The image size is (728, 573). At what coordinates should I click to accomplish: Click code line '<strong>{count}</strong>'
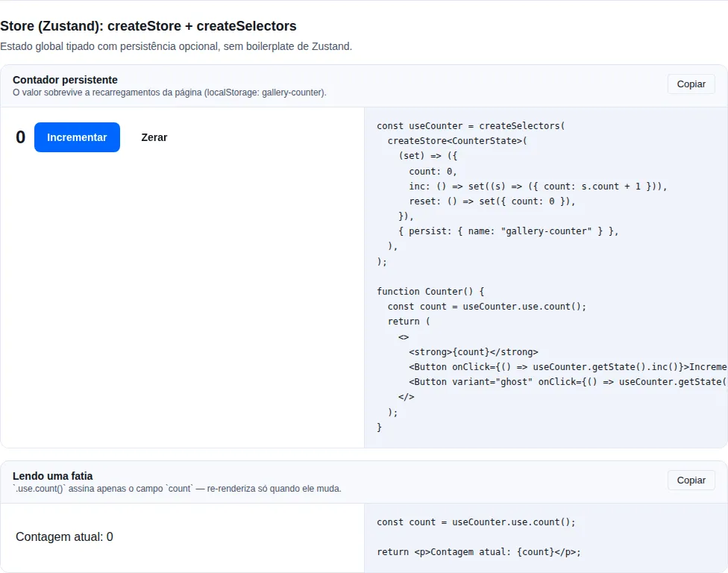coord(474,352)
